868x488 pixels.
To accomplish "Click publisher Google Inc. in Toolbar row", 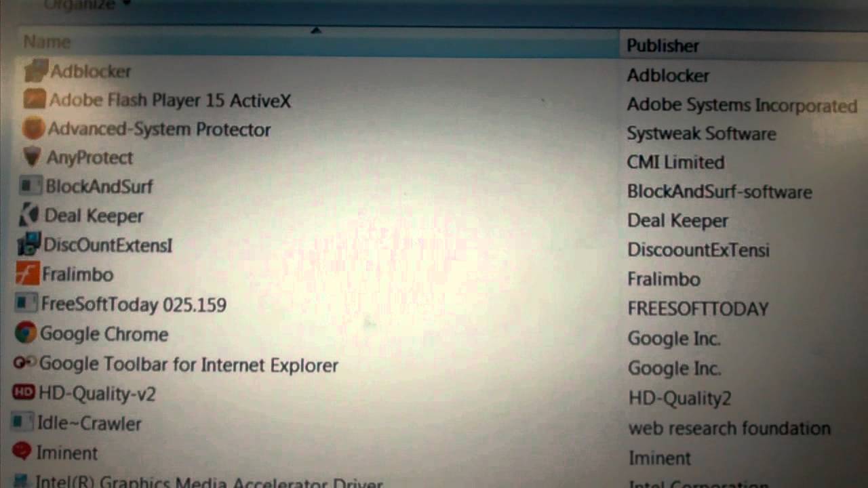I will coord(674,368).
